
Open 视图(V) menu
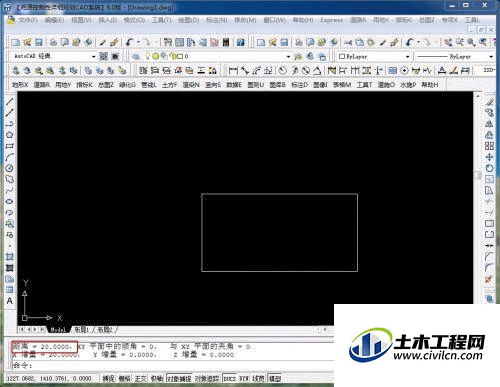point(81,20)
